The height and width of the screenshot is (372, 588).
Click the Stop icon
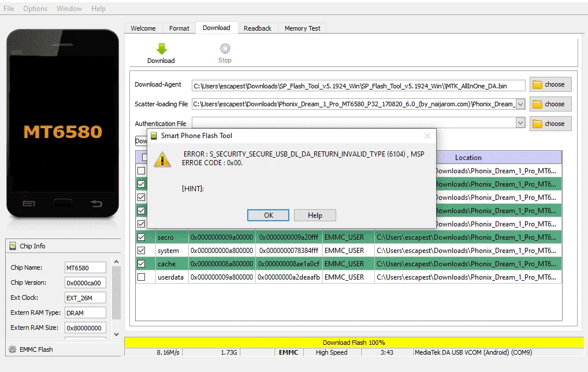[225, 49]
